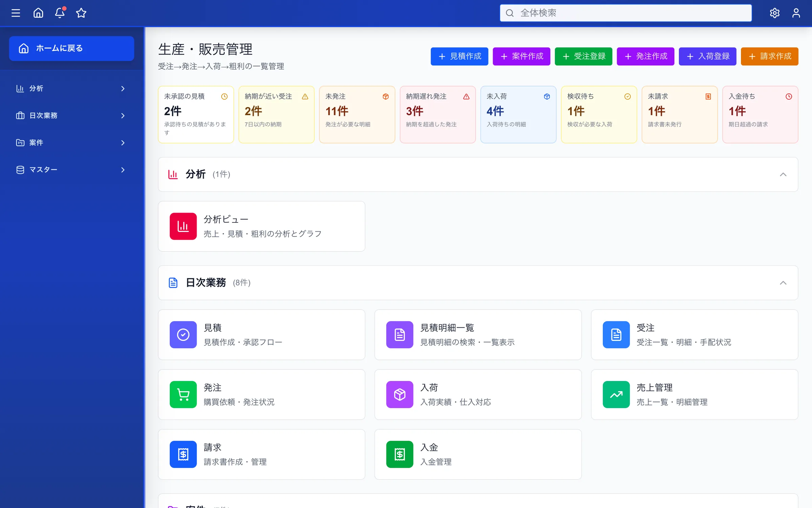This screenshot has height=508, width=812.
Task: Click the 請求作成 button
Action: (x=769, y=56)
